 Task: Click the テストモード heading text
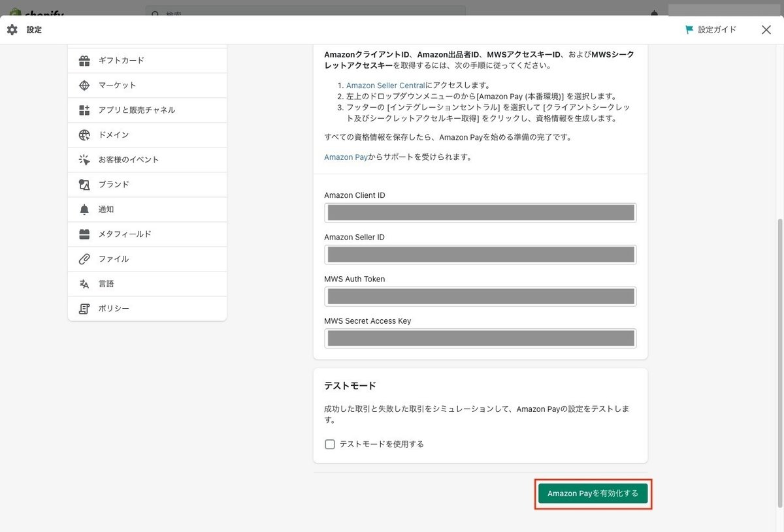350,386
